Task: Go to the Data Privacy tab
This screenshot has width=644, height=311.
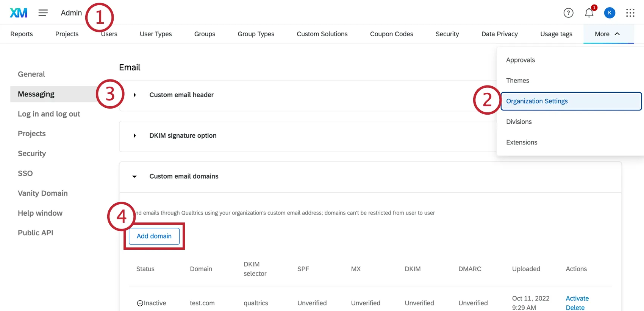Action: [499, 34]
